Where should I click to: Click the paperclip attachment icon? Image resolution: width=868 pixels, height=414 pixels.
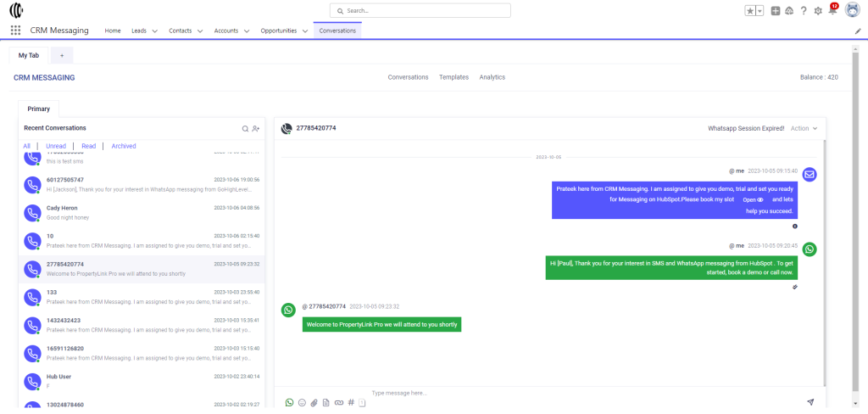point(314,402)
